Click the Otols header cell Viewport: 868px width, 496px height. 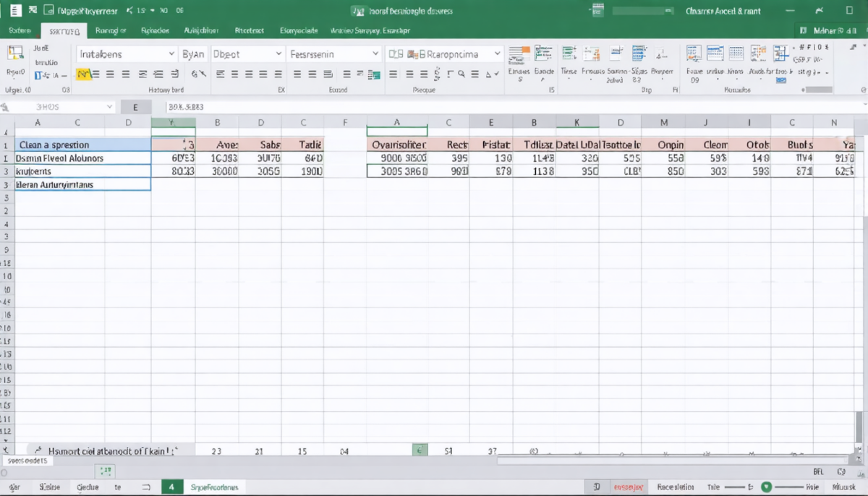point(749,145)
